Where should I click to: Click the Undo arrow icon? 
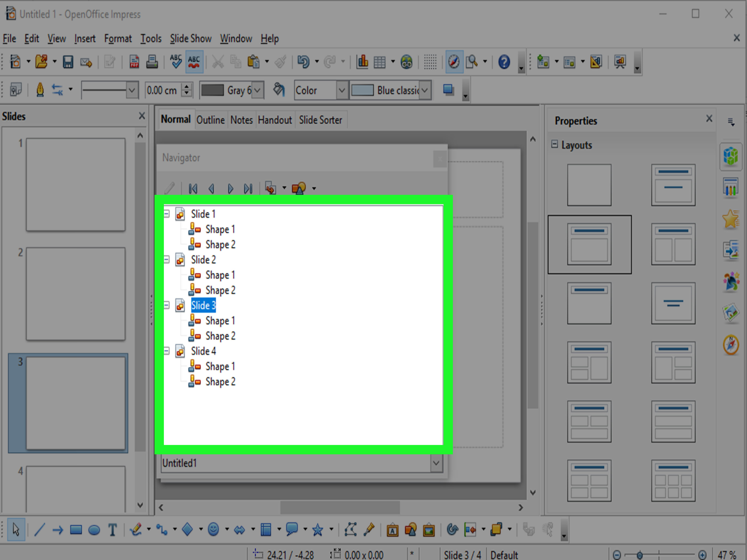(x=303, y=62)
